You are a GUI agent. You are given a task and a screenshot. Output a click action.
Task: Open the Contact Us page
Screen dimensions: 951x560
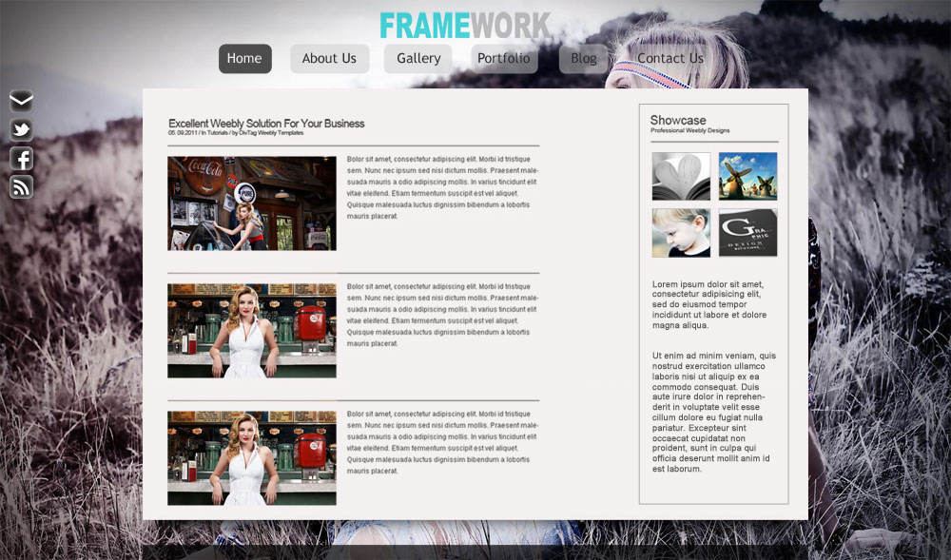(671, 58)
